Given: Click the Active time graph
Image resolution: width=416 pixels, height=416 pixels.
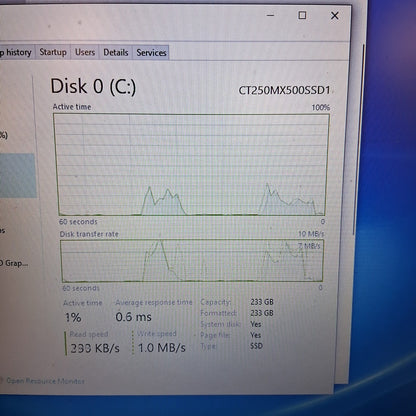Looking at the screenshot, I should pyautogui.click(x=191, y=165).
